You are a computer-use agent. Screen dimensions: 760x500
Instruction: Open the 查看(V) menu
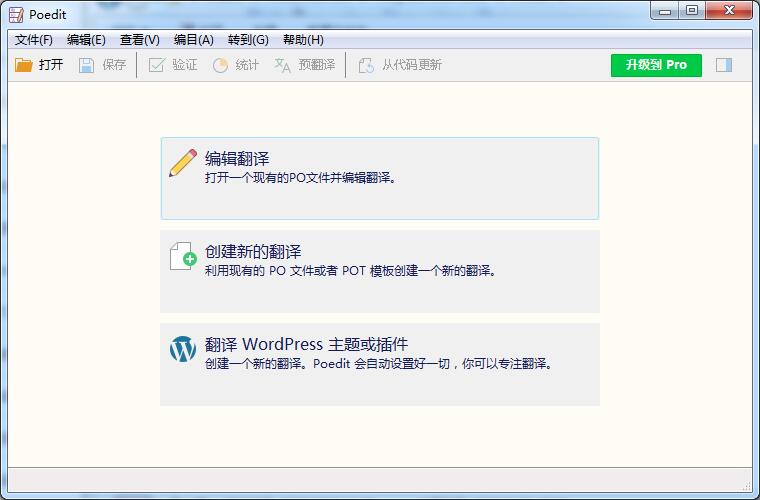[140, 40]
